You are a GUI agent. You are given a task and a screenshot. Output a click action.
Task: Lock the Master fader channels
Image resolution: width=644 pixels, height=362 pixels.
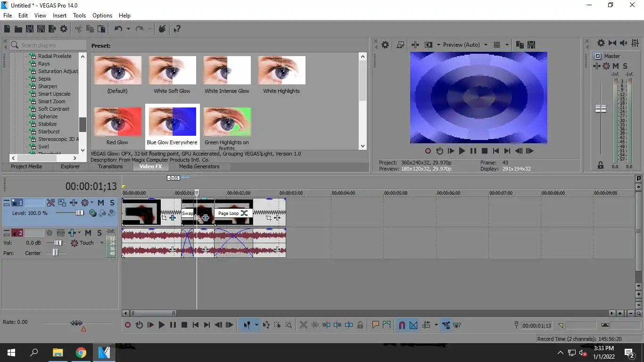[601, 165]
